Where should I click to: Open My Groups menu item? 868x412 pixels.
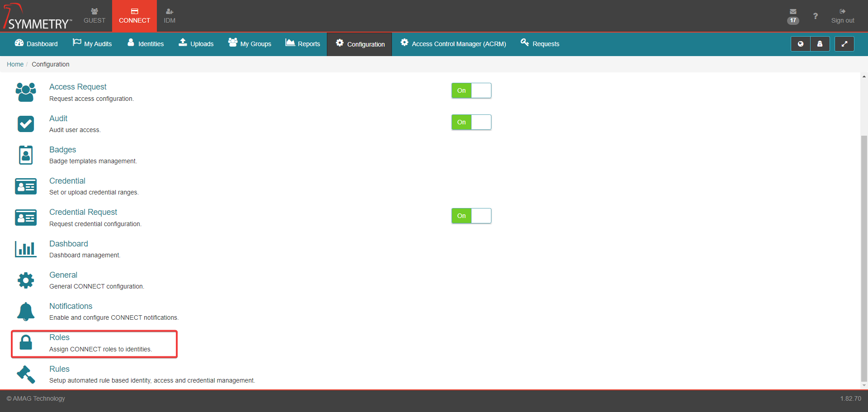[x=250, y=44]
